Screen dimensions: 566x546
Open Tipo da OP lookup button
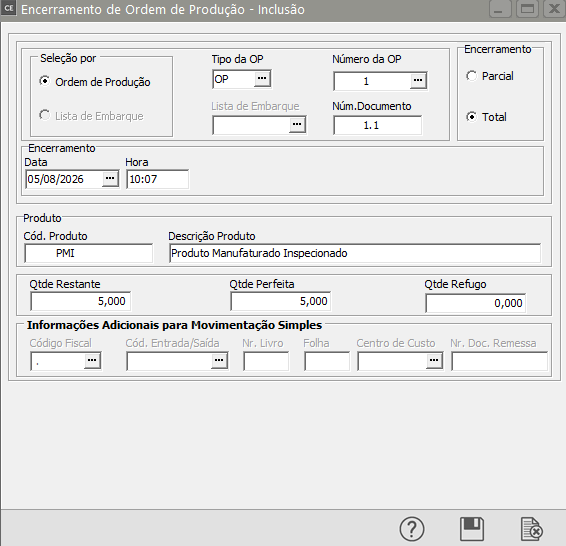[262, 79]
